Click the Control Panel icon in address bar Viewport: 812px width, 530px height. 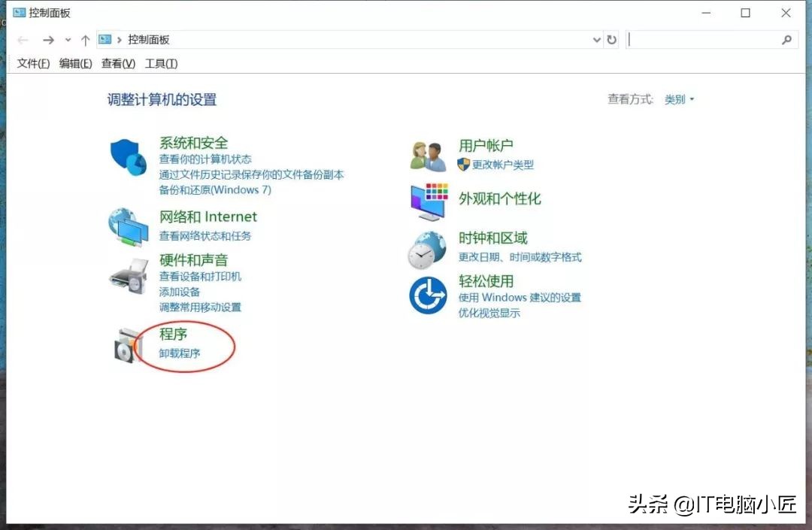(105, 39)
